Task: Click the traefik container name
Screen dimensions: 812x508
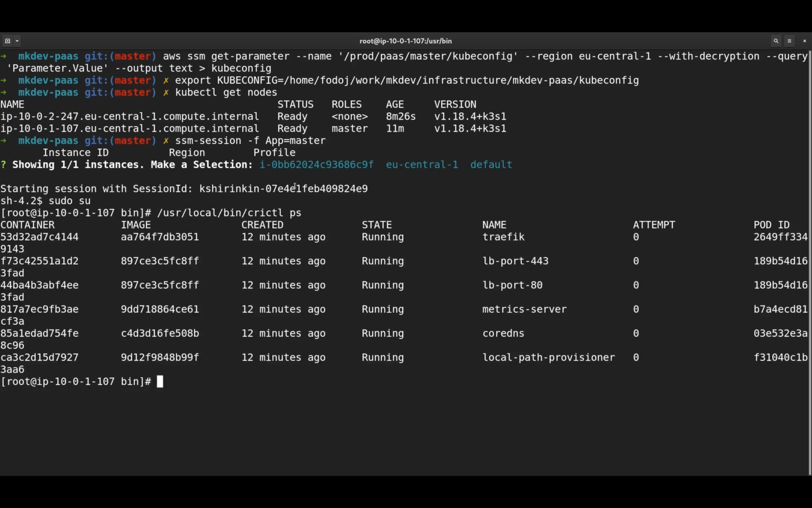Action: pyautogui.click(x=503, y=237)
